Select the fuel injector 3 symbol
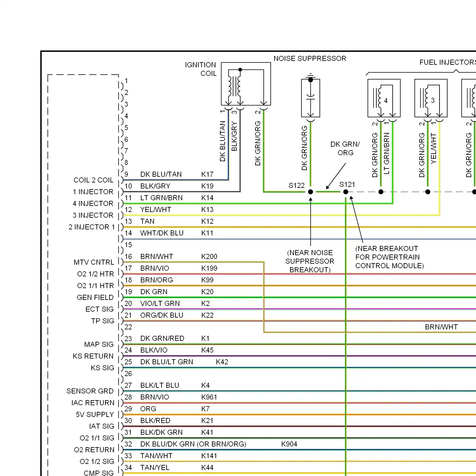 point(431,98)
